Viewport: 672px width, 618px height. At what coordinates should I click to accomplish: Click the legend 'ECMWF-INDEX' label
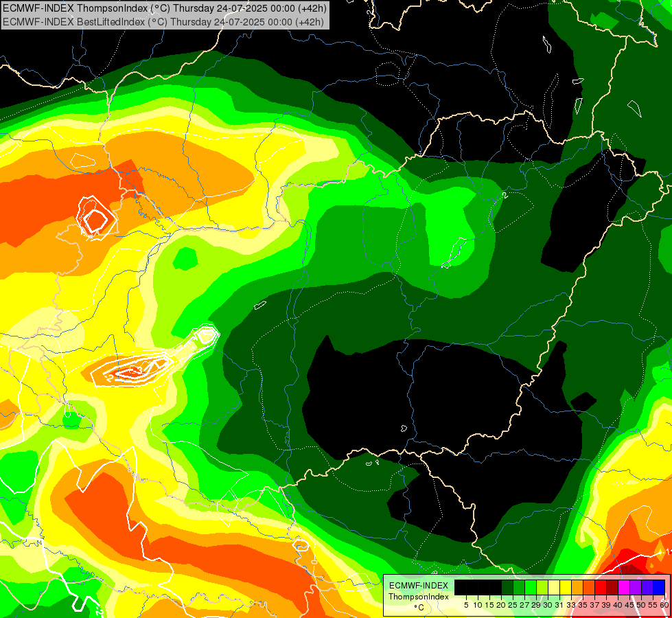419,586
